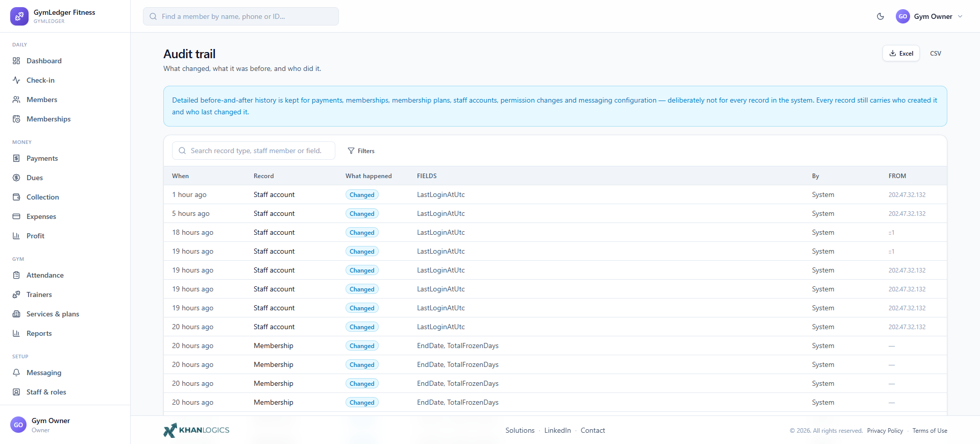The image size is (980, 444).
Task: Expand the Gym Owner account dropdown
Action: pyautogui.click(x=929, y=16)
